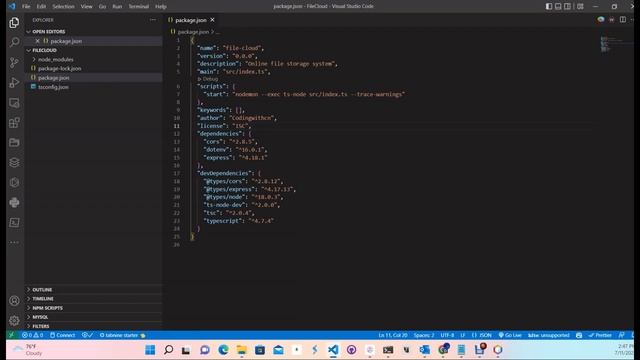Image resolution: width=640 pixels, height=360 pixels.
Task: Open the Run menu
Action: click(117, 7)
